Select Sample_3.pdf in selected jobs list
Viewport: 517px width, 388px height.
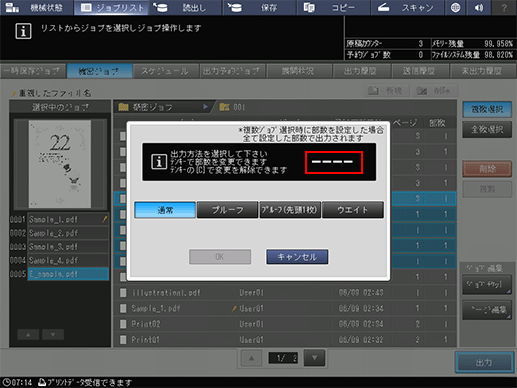tap(68, 247)
